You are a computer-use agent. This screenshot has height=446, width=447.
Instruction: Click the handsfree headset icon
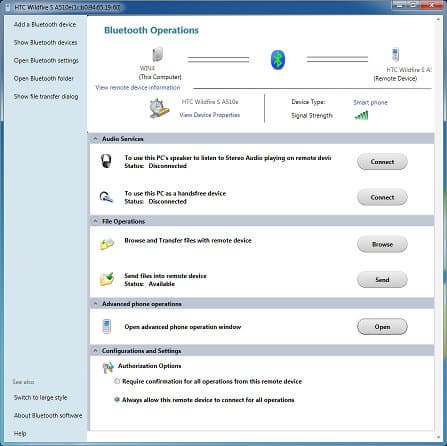(107, 197)
